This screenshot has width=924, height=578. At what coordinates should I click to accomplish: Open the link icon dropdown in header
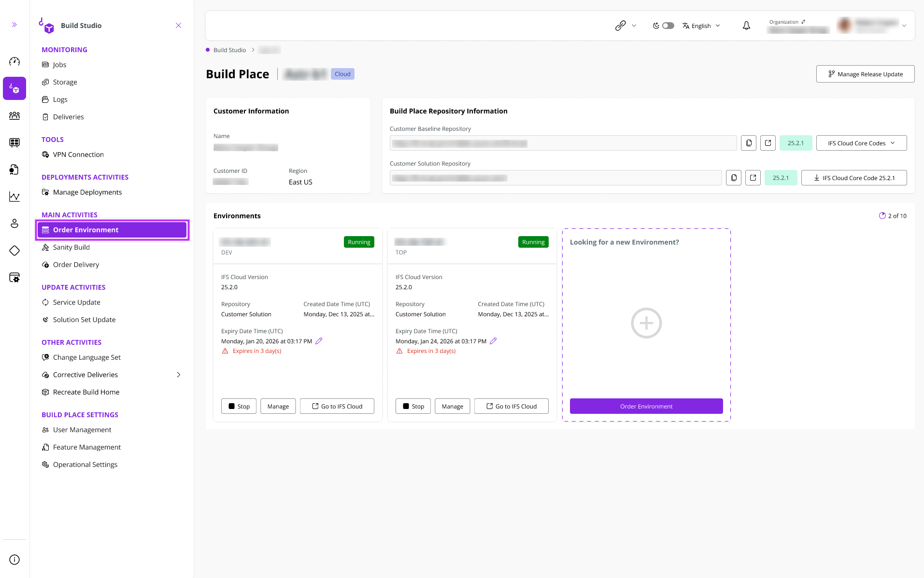pyautogui.click(x=625, y=26)
